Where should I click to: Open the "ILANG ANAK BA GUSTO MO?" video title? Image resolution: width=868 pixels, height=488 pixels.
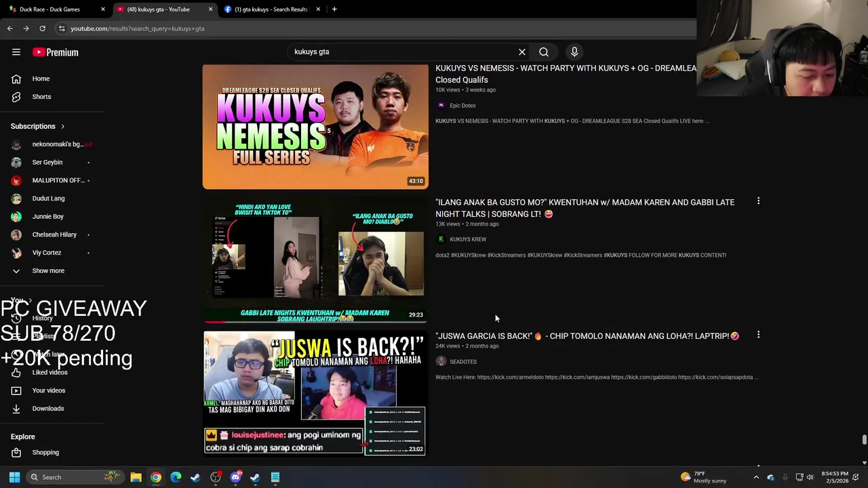coord(585,208)
